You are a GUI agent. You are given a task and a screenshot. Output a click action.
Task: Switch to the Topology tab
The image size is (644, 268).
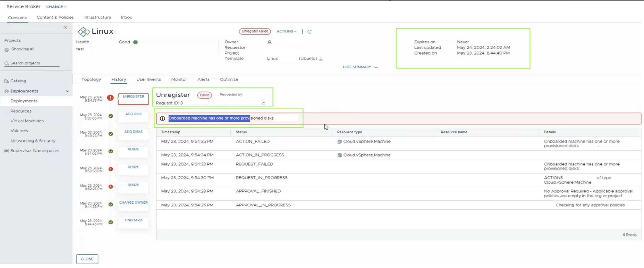pos(91,79)
